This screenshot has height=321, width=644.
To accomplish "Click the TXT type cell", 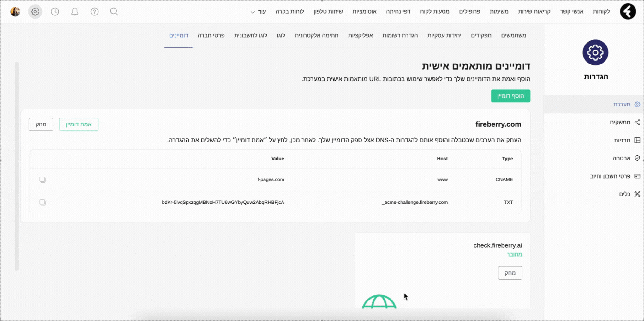I will [508, 202].
